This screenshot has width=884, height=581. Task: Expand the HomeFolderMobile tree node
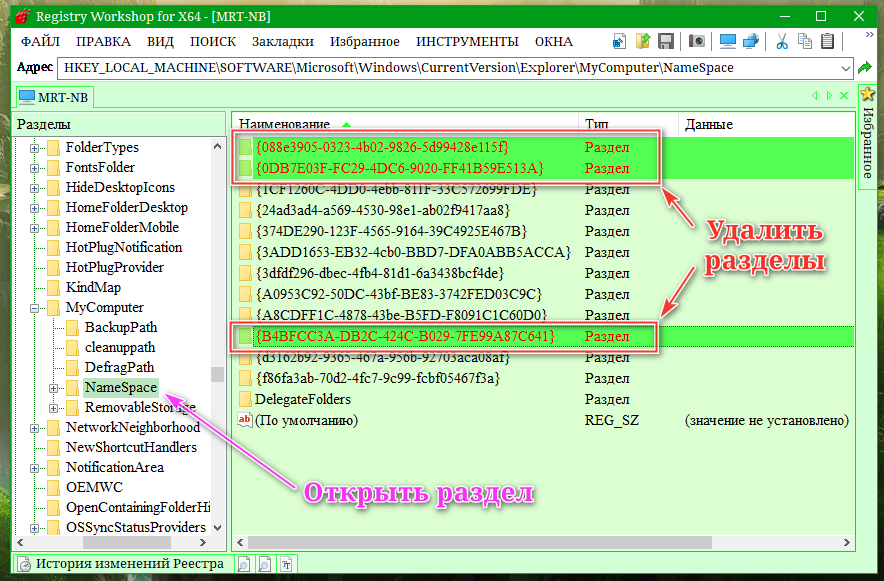click(x=34, y=228)
